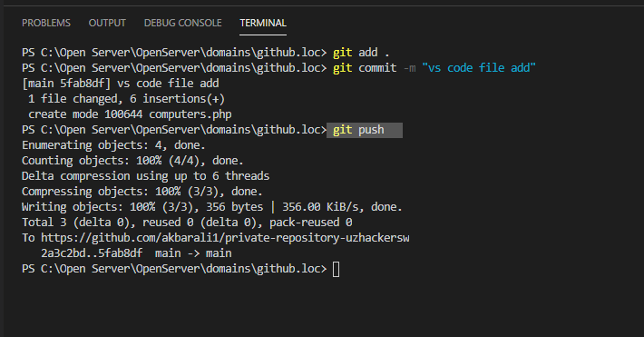Click the Counting objects output line
The image size is (644, 337).
132,161
